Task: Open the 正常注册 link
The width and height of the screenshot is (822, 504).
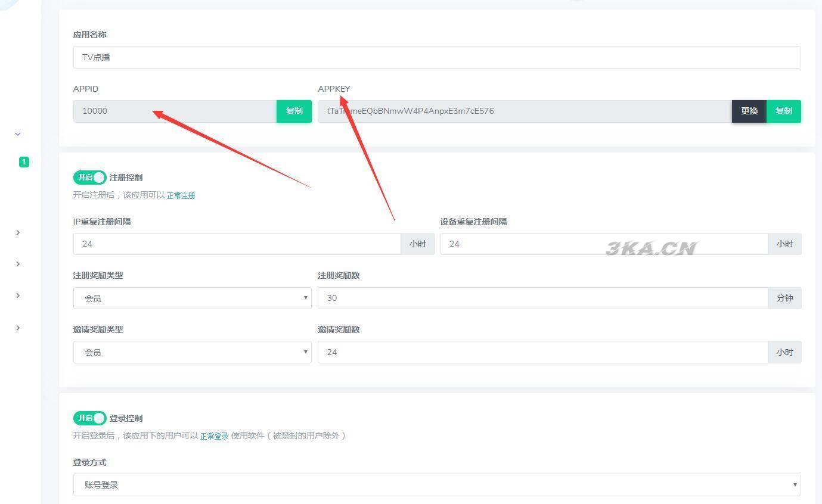Action: 181,196
